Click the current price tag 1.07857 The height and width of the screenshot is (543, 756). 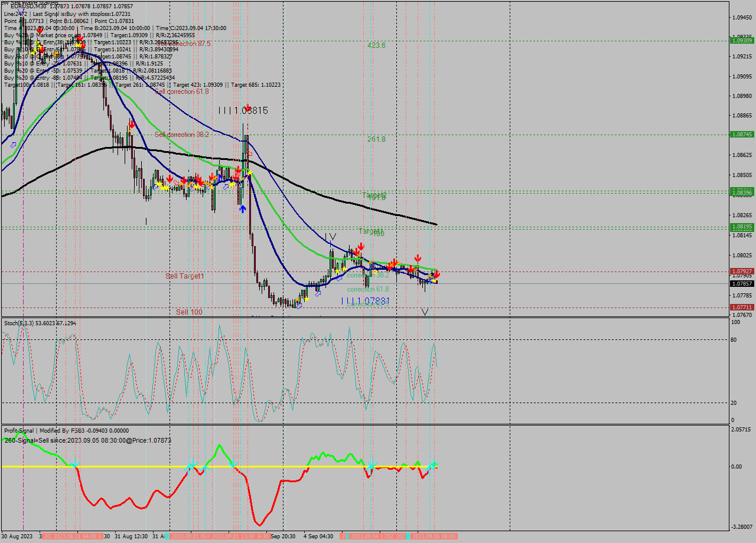742,283
